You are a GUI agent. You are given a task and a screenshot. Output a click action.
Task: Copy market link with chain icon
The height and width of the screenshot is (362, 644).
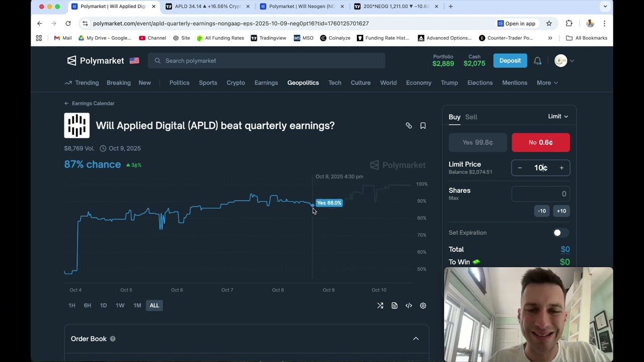409,126
